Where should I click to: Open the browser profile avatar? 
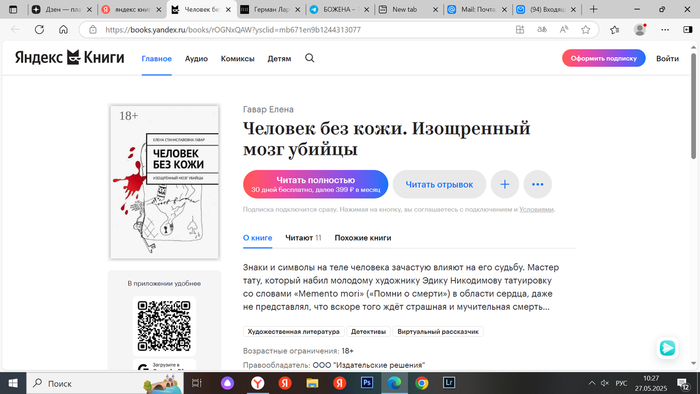pyautogui.click(x=640, y=29)
